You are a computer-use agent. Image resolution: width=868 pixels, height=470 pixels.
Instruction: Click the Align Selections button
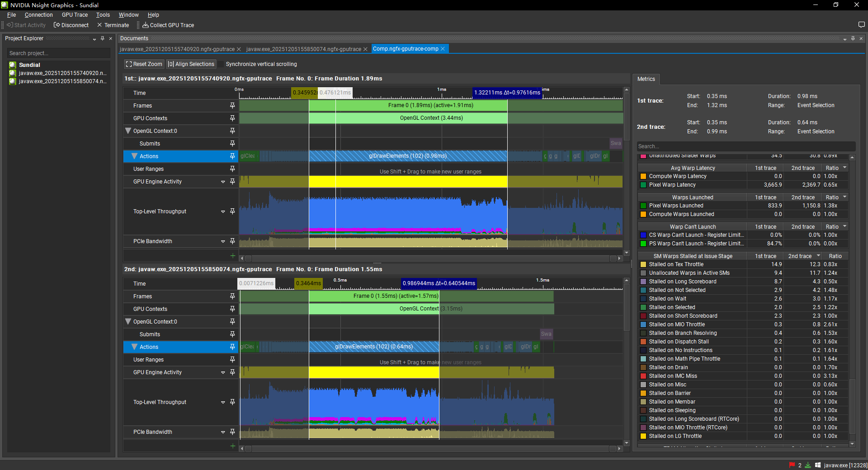[x=191, y=64]
